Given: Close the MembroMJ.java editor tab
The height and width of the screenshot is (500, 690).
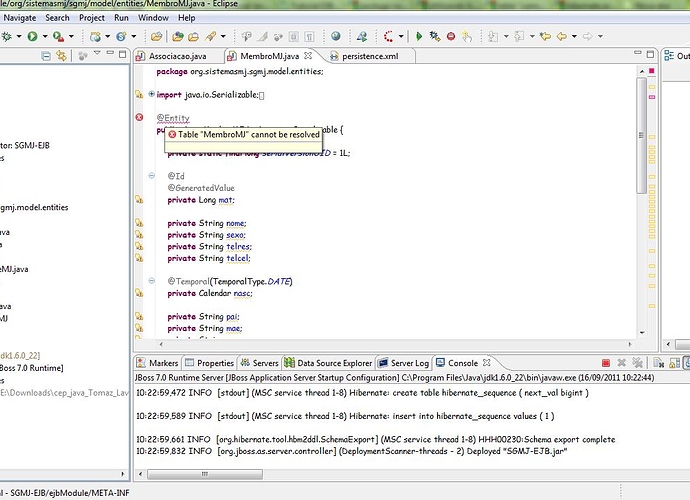Looking at the screenshot, I should point(308,56).
